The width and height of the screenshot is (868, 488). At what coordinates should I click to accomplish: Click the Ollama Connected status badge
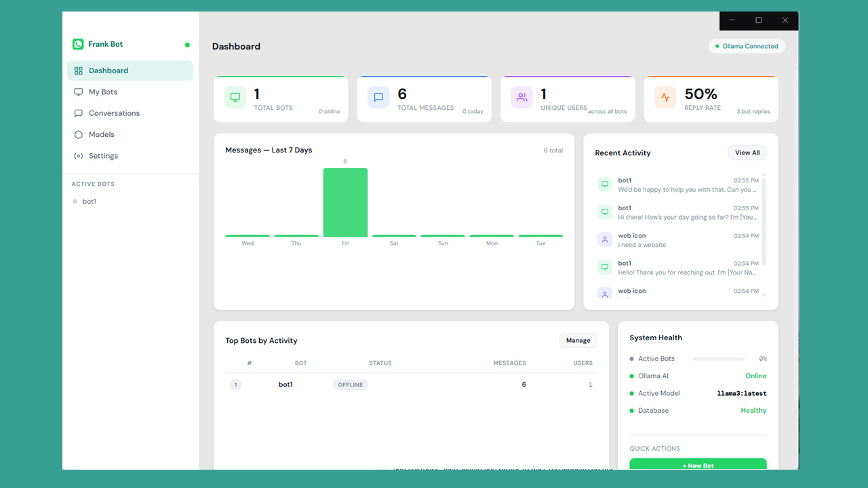coord(747,46)
